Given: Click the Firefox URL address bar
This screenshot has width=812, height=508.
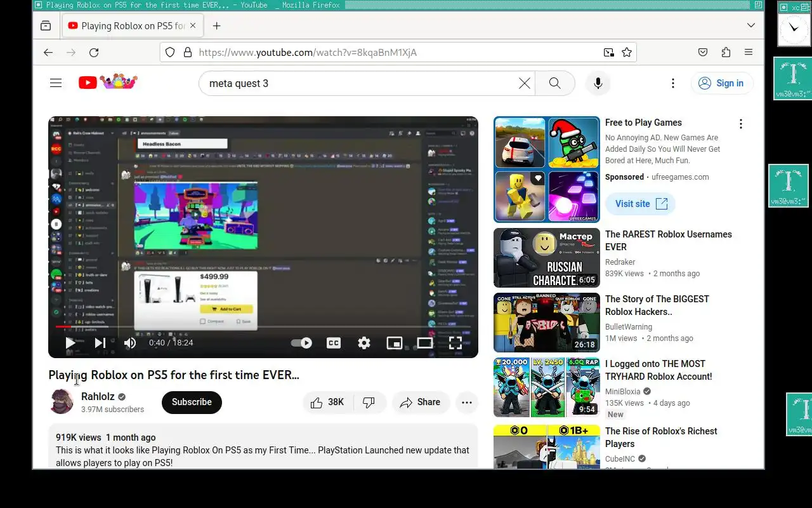Looking at the screenshot, I should [x=397, y=53].
